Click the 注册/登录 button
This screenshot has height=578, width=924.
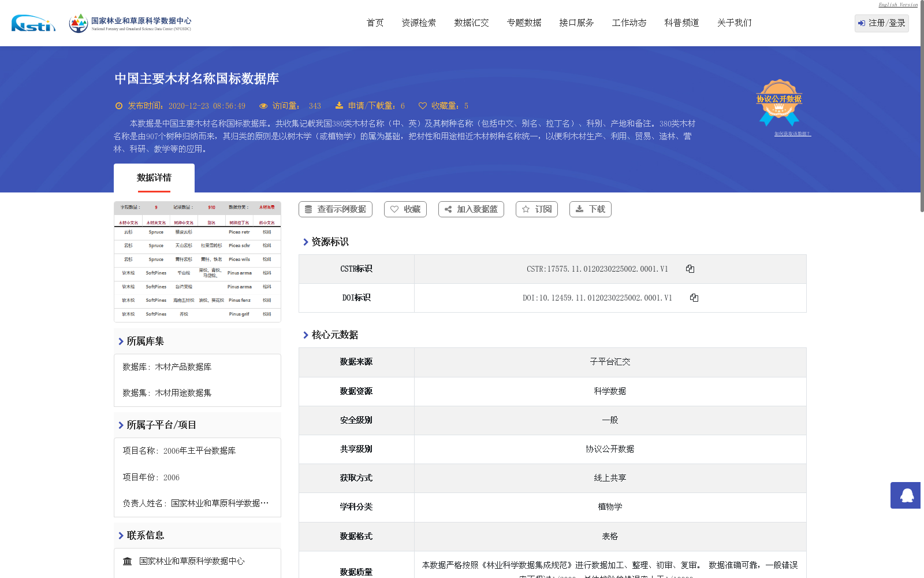coord(881,23)
